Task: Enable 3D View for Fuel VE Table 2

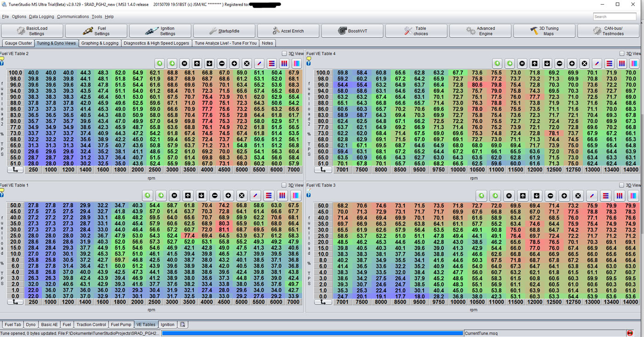Action: tap(284, 54)
